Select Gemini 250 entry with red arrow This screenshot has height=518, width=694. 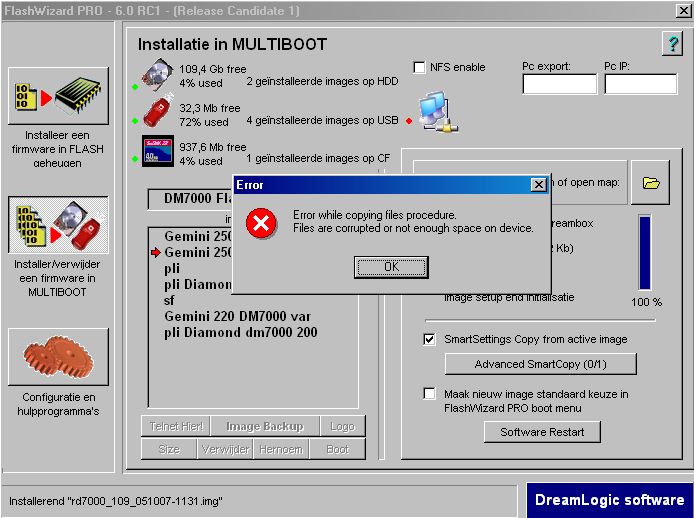[x=198, y=252]
